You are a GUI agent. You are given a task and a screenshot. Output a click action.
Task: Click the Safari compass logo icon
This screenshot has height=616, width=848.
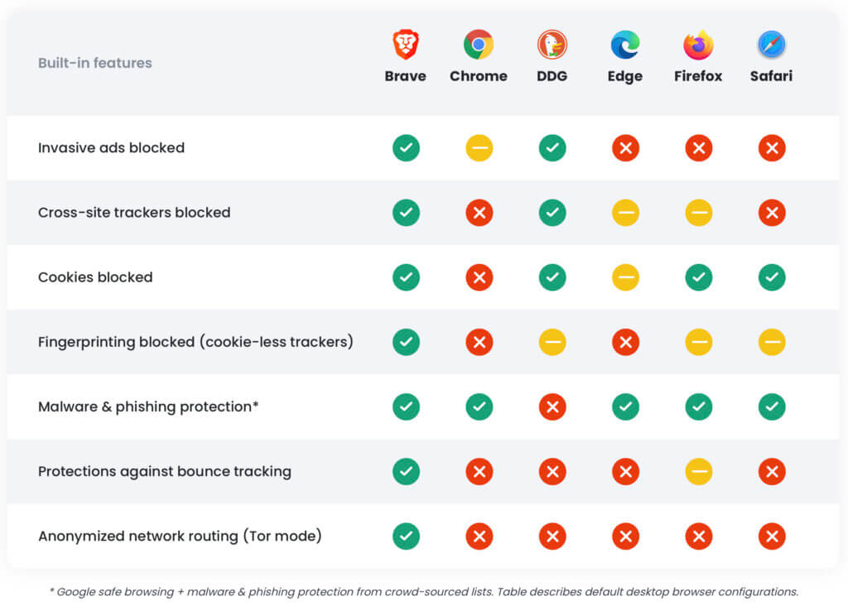coord(772,44)
